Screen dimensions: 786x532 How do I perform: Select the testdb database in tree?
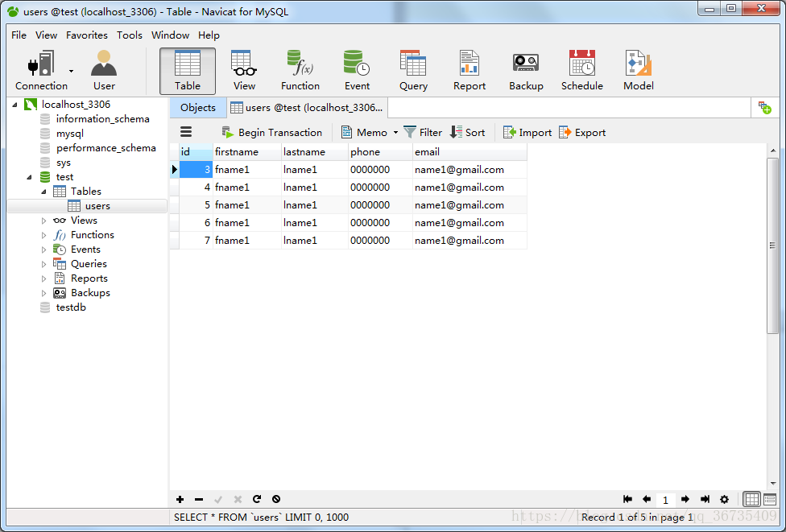(x=63, y=307)
